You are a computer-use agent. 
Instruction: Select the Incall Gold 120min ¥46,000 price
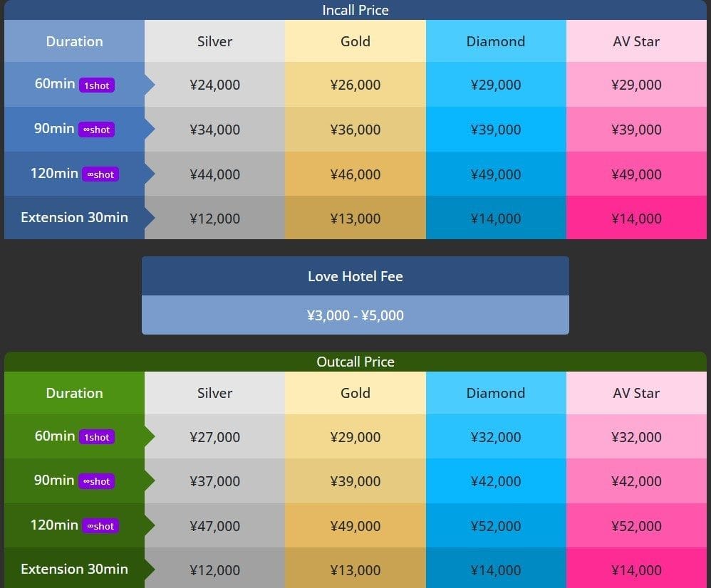coord(355,174)
